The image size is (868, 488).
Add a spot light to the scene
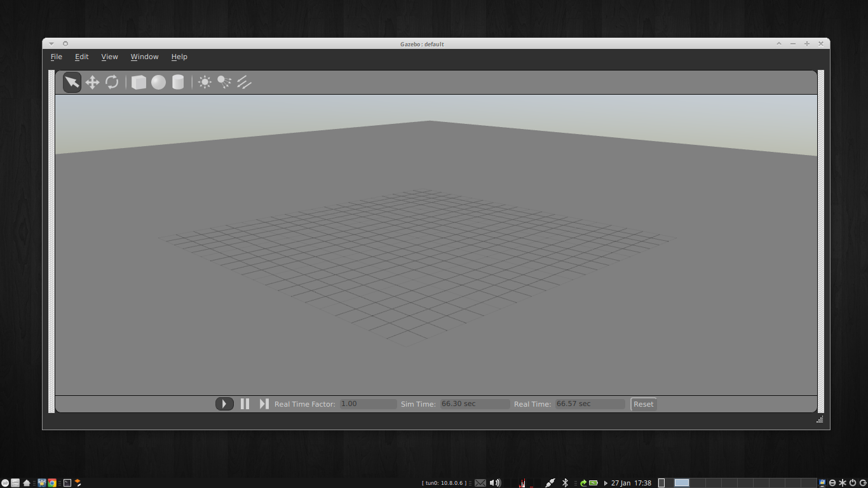click(x=224, y=81)
